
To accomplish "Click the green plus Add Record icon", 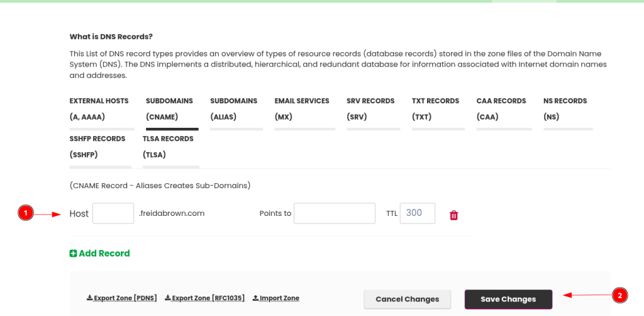I will (73, 254).
